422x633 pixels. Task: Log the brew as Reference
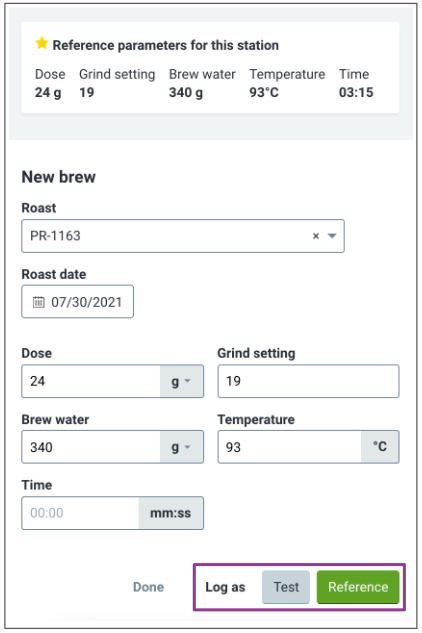[358, 587]
